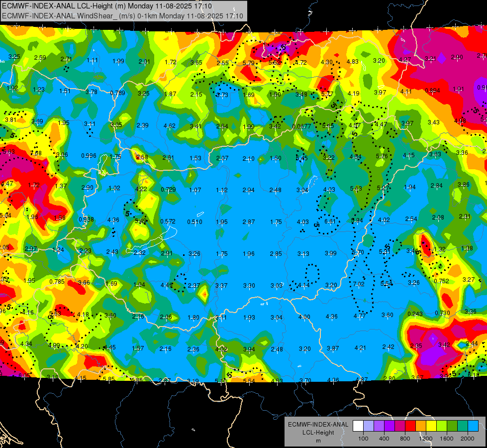487x448 pixels.
Task: Click the wind shear value 0.752
Action: coord(442,281)
